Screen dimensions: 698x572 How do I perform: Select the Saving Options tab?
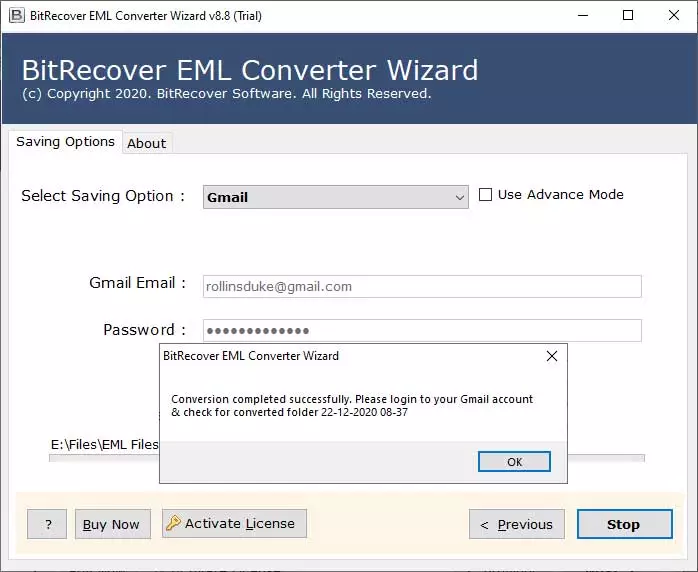[x=65, y=142]
